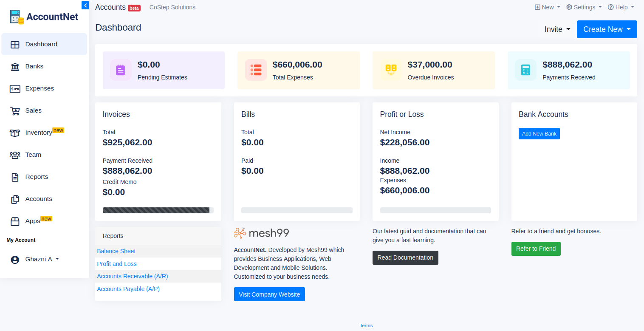This screenshot has height=331, width=644.
Task: Select the Team members icon
Action: click(x=15, y=155)
